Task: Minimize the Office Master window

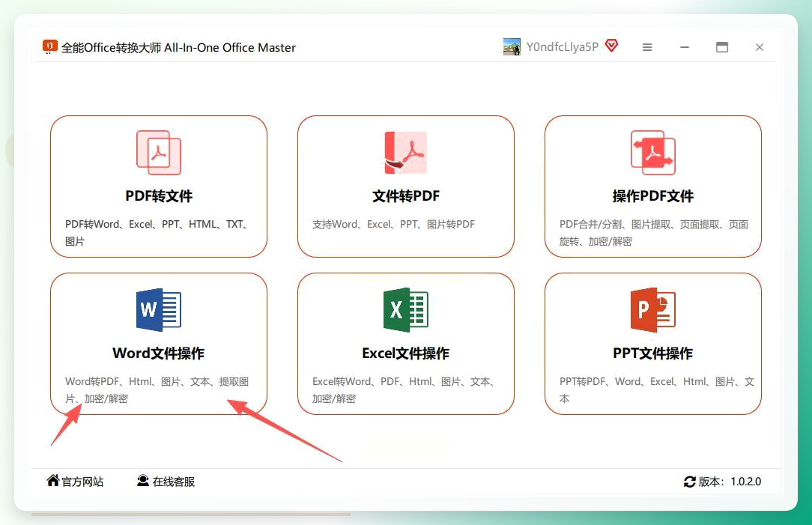Action: (685, 47)
